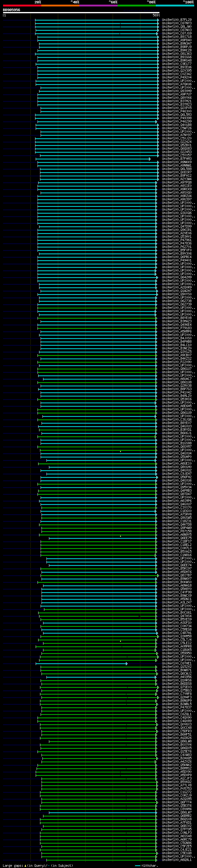Select hit label UniRef100_Q56FH2
197x868 pixels.
tap(177, 477)
